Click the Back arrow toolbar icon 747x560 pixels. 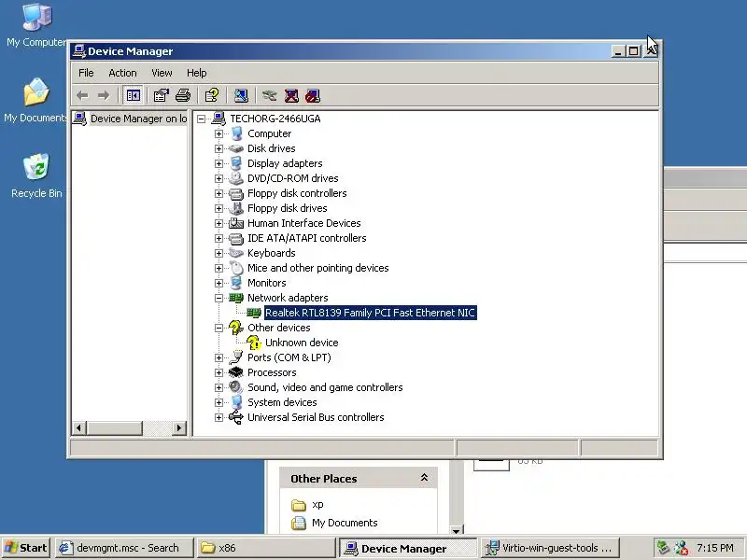pos(82,96)
